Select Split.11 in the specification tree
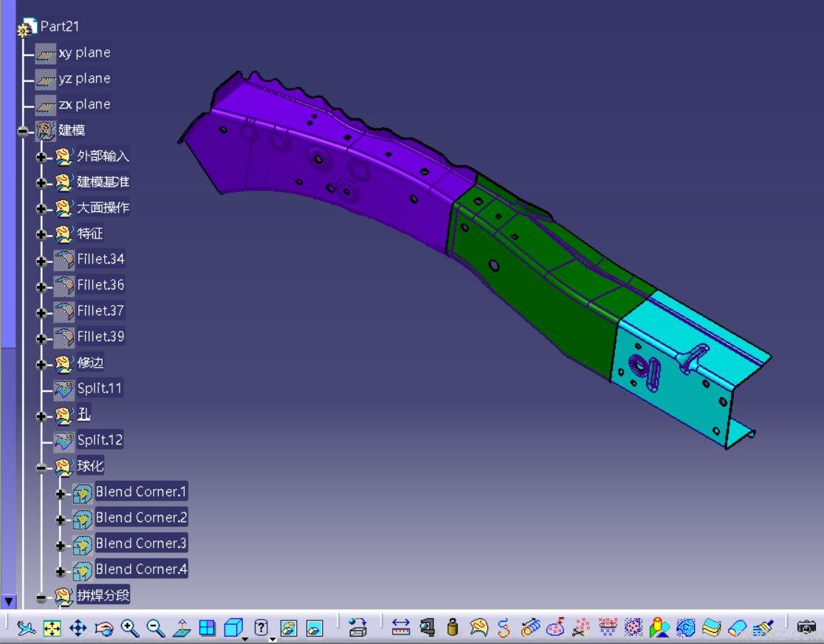This screenshot has height=644, width=824. [100, 388]
